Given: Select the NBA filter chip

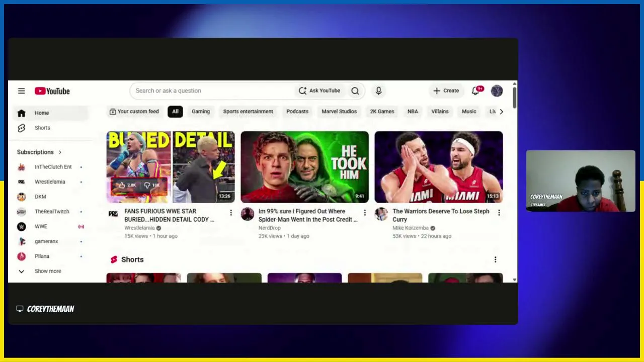Looking at the screenshot, I should pyautogui.click(x=413, y=112).
